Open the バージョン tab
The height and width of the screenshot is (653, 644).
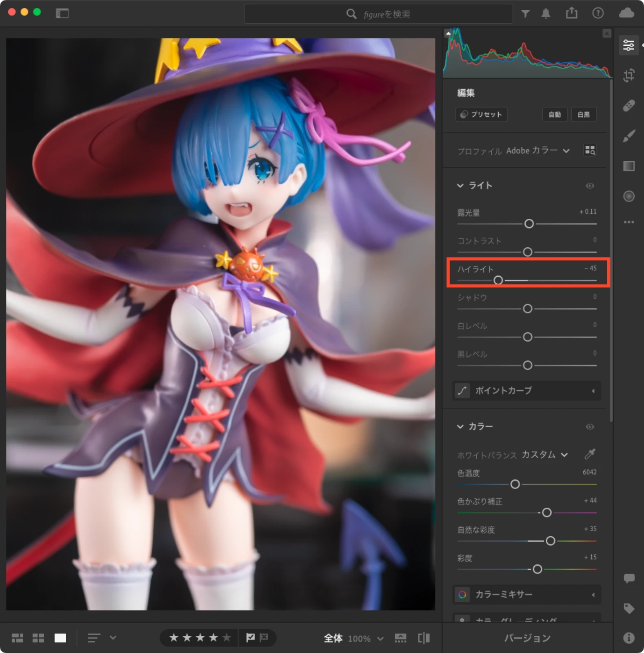coord(527,638)
